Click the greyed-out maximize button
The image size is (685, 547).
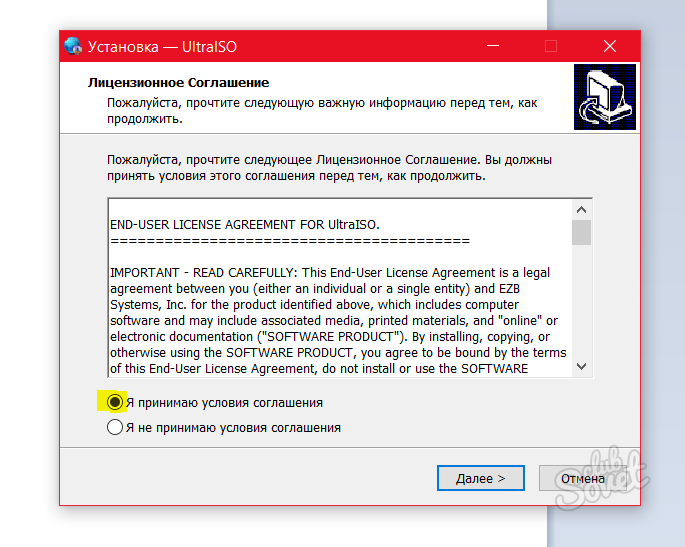click(550, 47)
